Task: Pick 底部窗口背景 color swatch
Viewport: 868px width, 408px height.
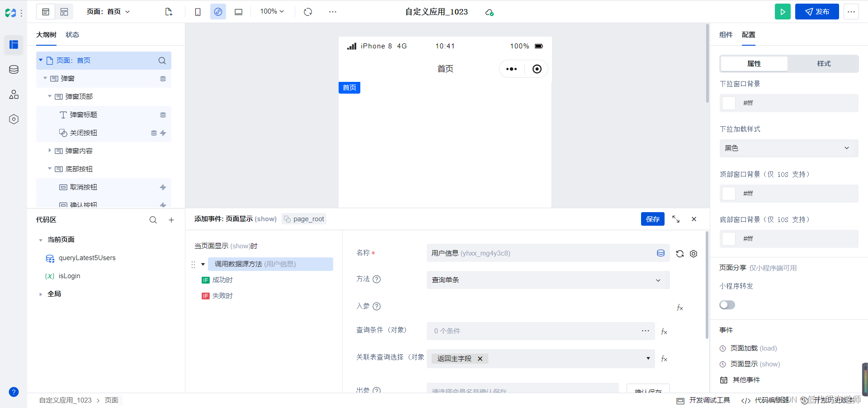Action: point(729,239)
